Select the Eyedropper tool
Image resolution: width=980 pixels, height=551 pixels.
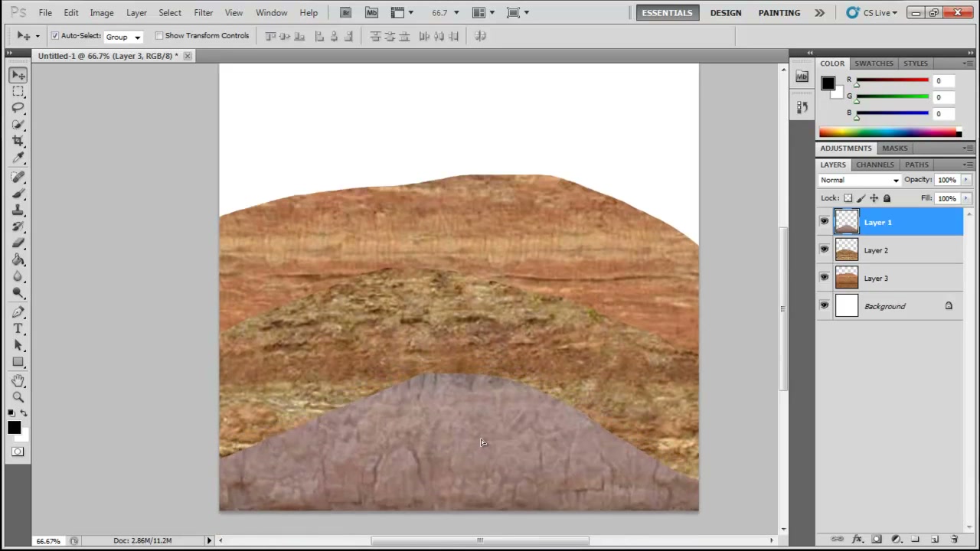pyautogui.click(x=18, y=158)
